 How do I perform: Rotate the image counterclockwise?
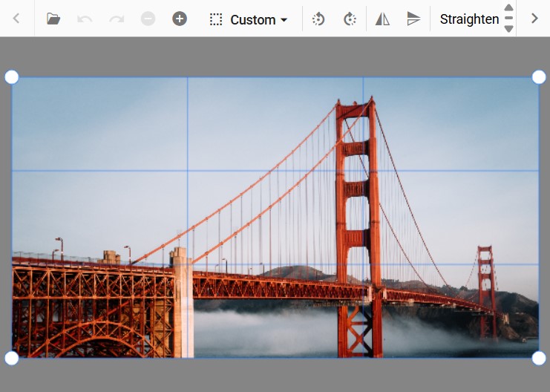318,19
